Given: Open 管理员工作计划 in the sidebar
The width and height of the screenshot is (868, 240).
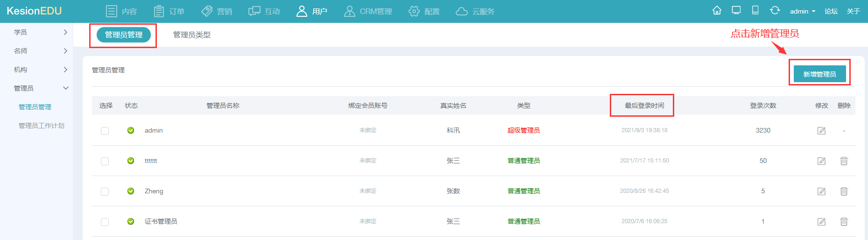Looking at the screenshot, I should [41, 126].
